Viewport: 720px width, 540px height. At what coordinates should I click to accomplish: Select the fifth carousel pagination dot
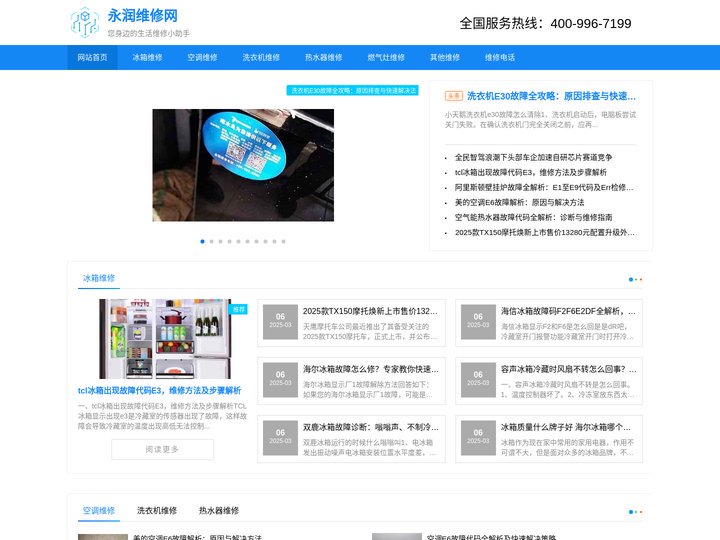(238, 242)
